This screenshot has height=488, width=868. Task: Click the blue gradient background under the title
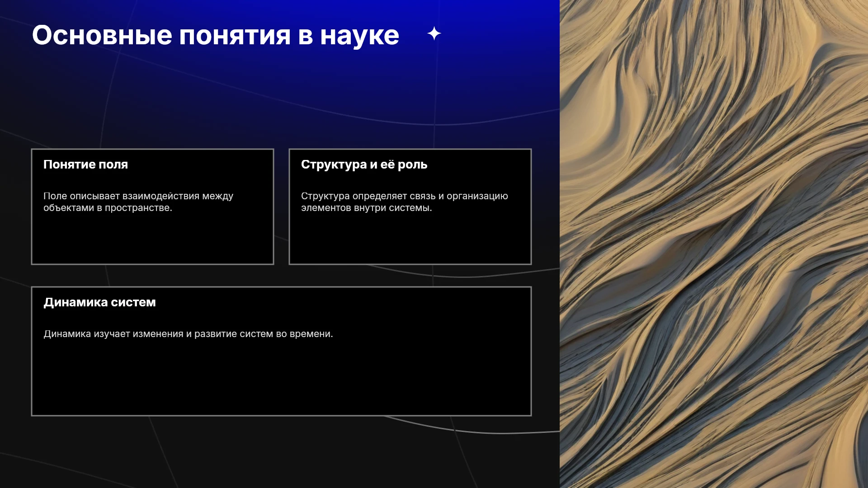(x=271, y=90)
